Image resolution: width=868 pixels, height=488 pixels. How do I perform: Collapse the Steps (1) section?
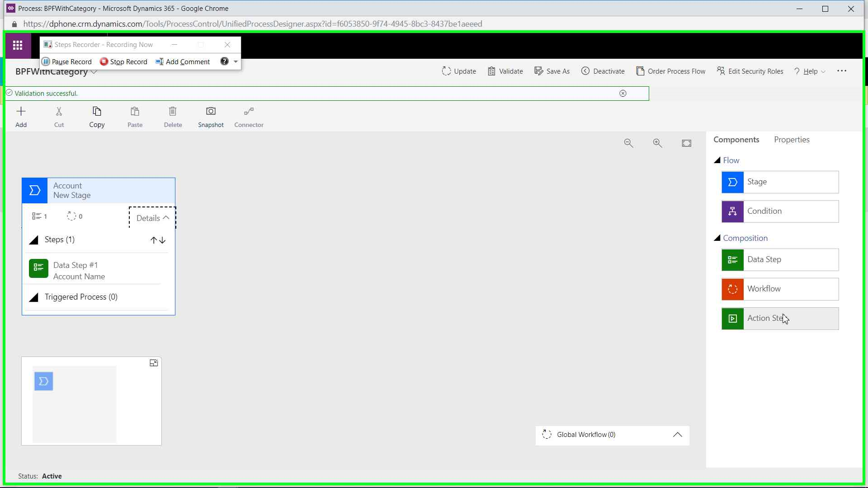pos(34,240)
